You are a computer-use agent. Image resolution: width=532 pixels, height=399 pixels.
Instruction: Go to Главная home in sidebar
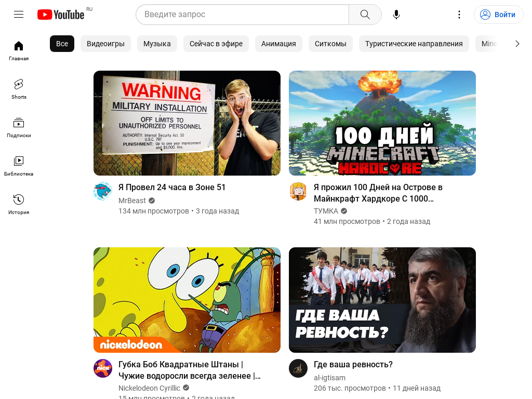tap(19, 51)
